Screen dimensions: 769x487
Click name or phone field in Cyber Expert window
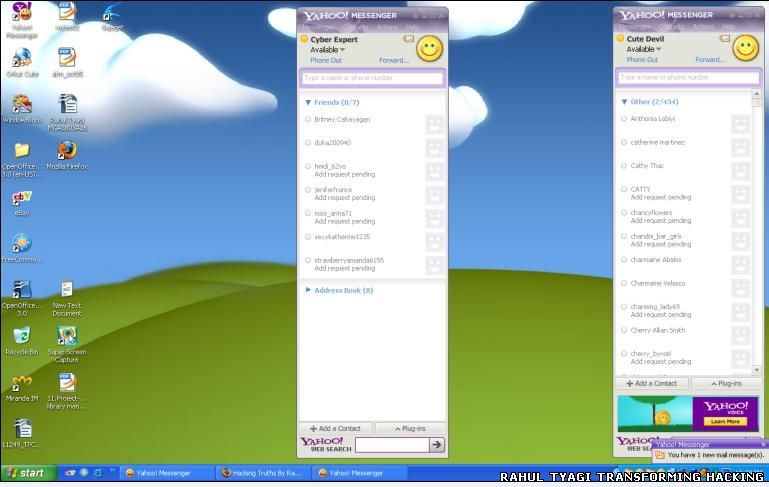(372, 78)
